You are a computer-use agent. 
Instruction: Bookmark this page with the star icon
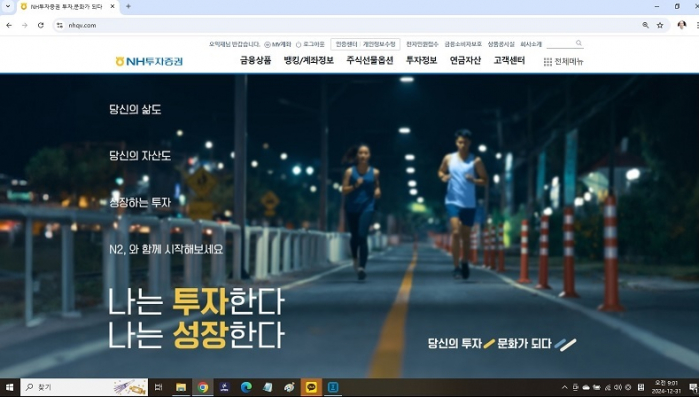(x=660, y=25)
